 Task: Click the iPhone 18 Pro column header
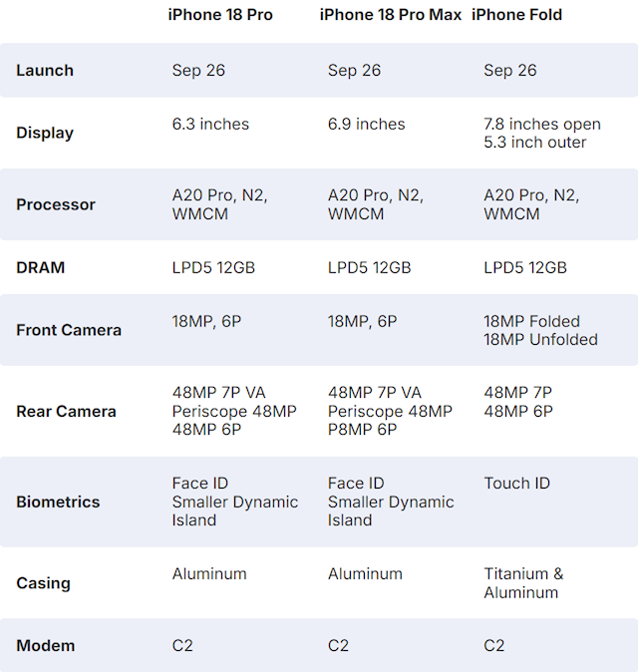coord(222,15)
